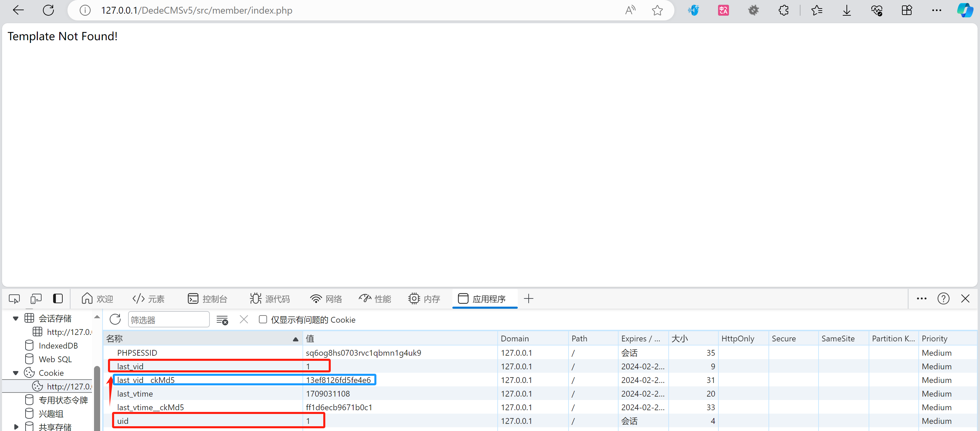The height and width of the screenshot is (431, 980).
Task: Open the DevTools help question icon
Action: pyautogui.click(x=943, y=298)
